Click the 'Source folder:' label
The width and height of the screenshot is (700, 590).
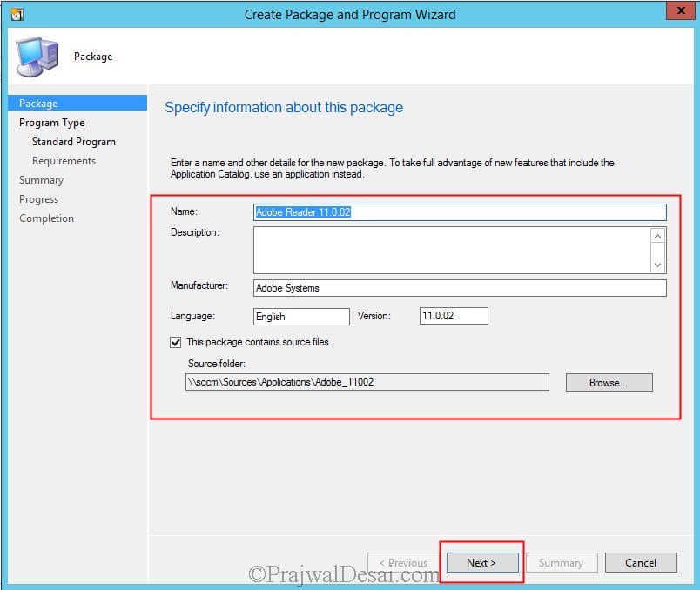[217, 364]
